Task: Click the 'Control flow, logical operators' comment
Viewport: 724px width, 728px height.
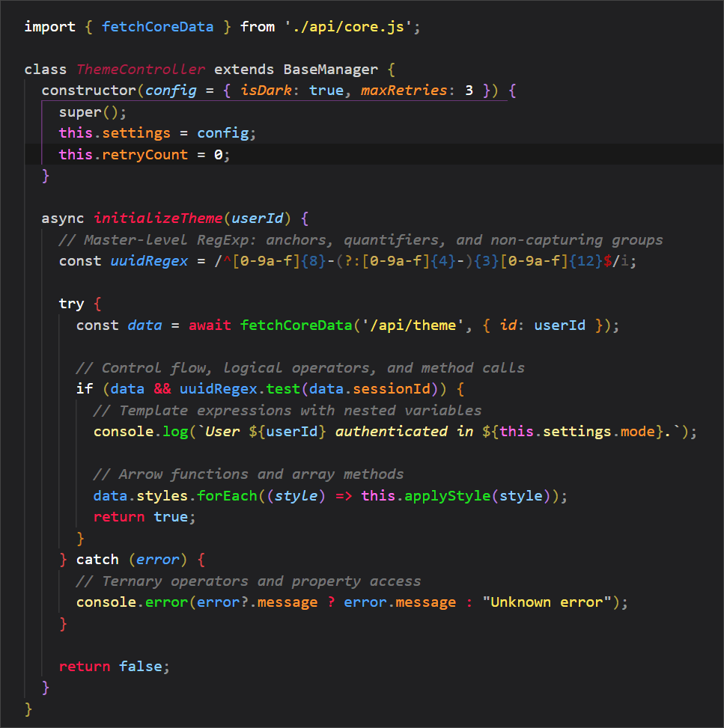Action: point(300,367)
